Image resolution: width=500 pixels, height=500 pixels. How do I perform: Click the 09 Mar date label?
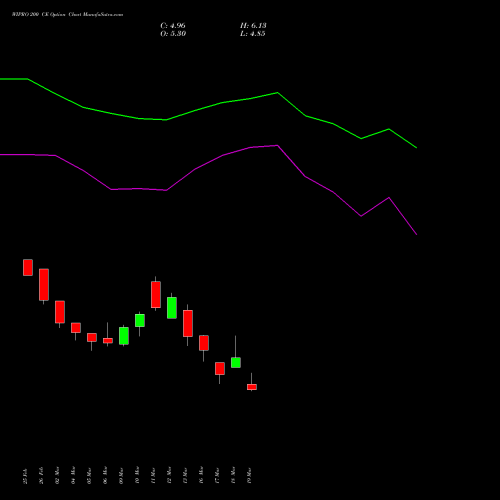[x=122, y=476]
